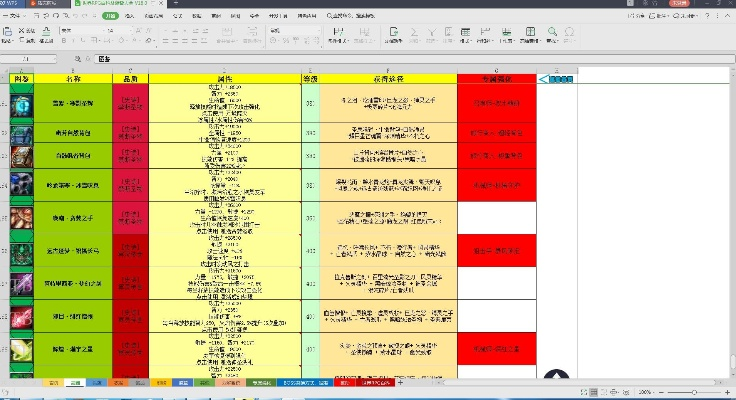Click the increase font size icon

(138, 30)
